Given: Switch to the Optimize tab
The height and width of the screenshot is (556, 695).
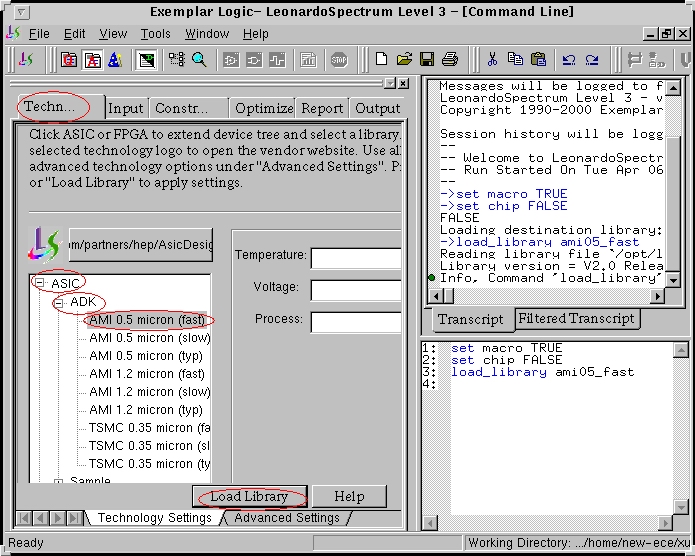Looking at the screenshot, I should 263,108.
